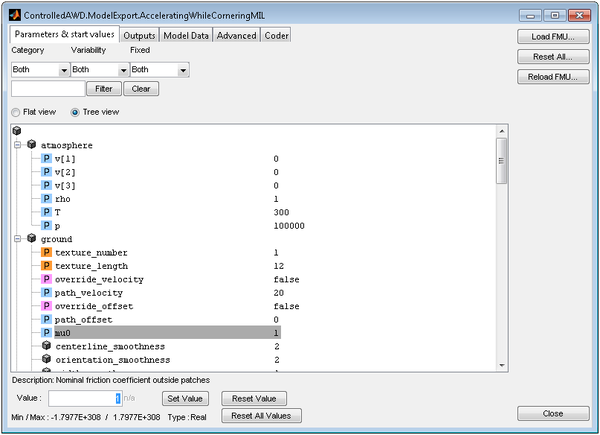The height and width of the screenshot is (435, 600).
Task: Click the cube icon beside centerline_smoothness
Action: (46, 346)
